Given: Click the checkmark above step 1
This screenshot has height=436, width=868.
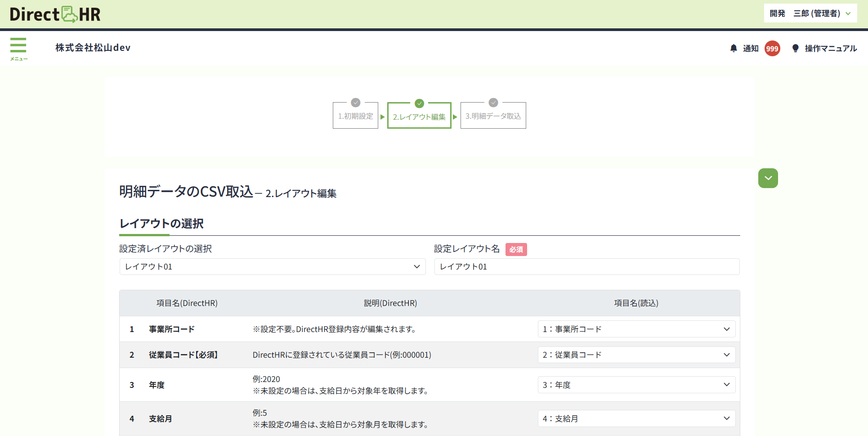Looking at the screenshot, I should (355, 103).
